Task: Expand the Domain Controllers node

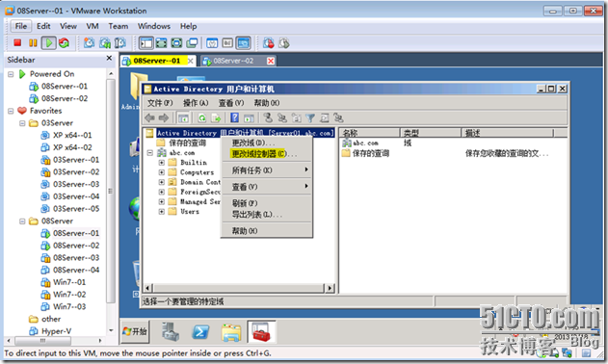Action: point(162,182)
